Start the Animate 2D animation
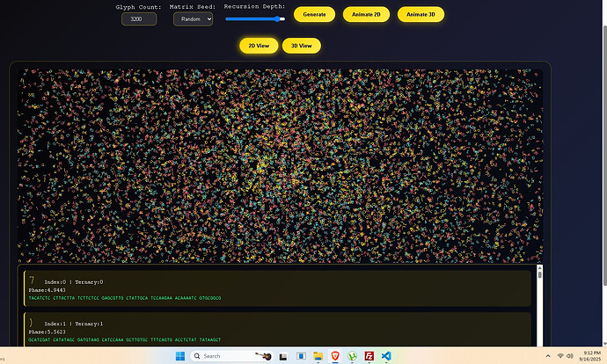This screenshot has width=607, height=364. [x=365, y=15]
